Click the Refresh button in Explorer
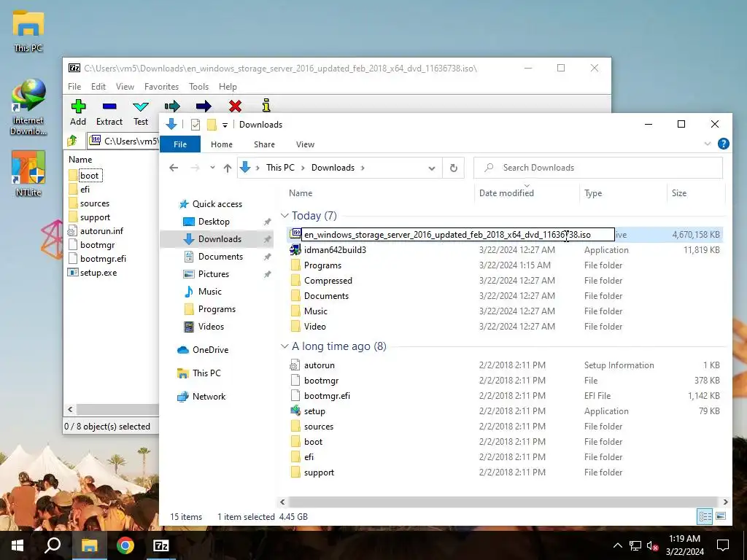This screenshot has height=560, width=747. point(454,168)
